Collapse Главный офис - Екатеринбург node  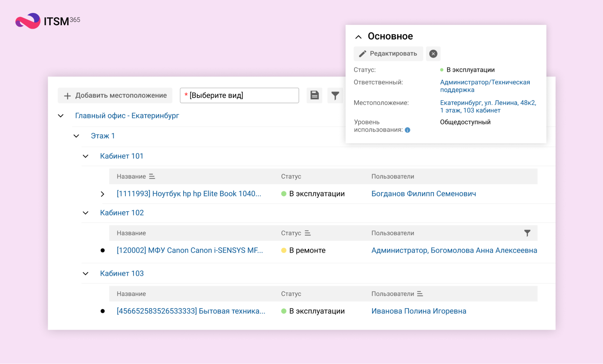pyautogui.click(x=61, y=116)
